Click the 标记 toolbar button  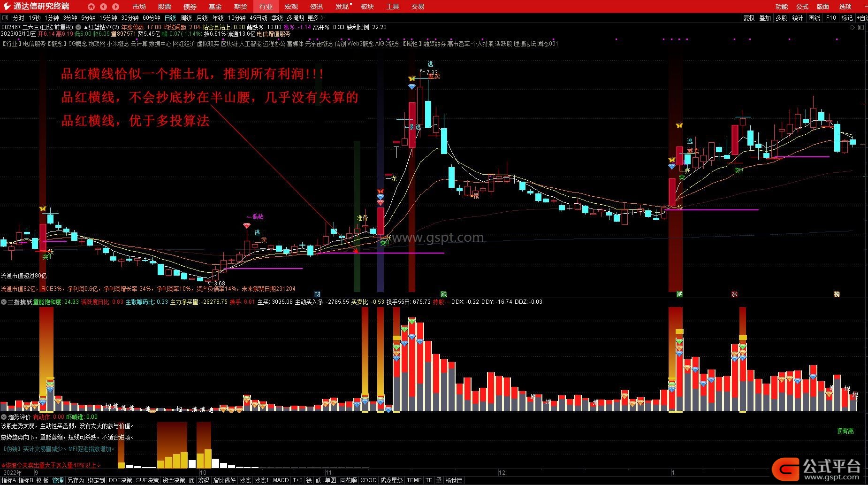[x=847, y=18]
